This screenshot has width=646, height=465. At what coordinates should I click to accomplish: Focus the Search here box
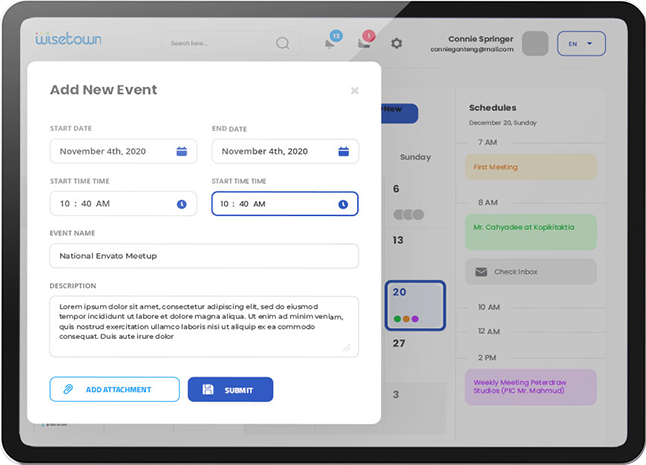[232, 43]
